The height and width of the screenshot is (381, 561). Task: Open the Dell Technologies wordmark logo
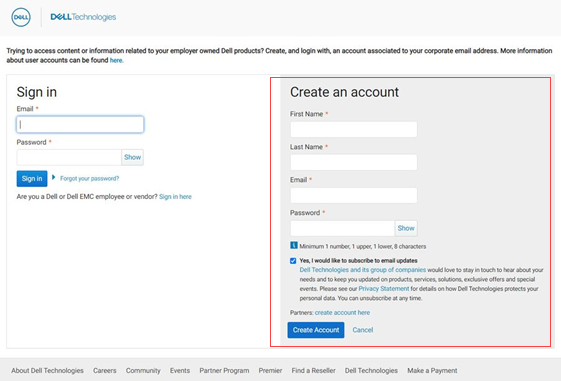click(x=83, y=17)
